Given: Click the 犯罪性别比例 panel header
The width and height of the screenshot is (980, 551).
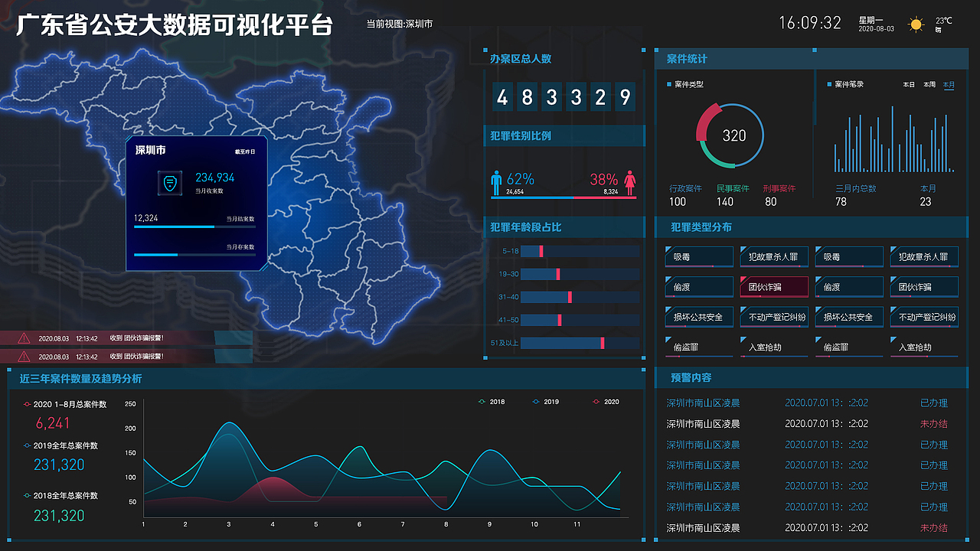Looking at the screenshot, I should [x=563, y=135].
